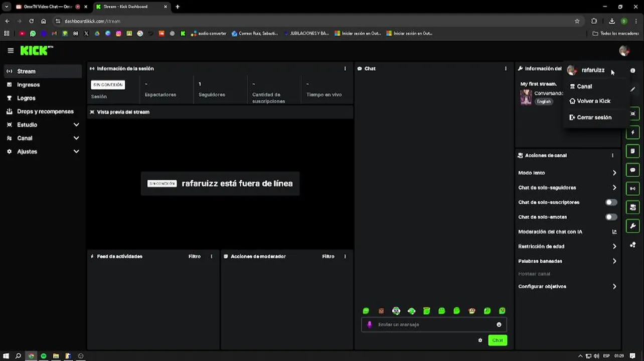Expand the Canal sidebar section
The image size is (644, 361).
coord(42,138)
